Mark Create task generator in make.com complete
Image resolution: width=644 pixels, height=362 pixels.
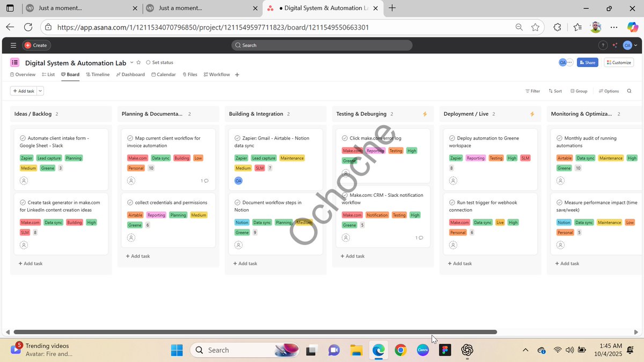click(23, 203)
